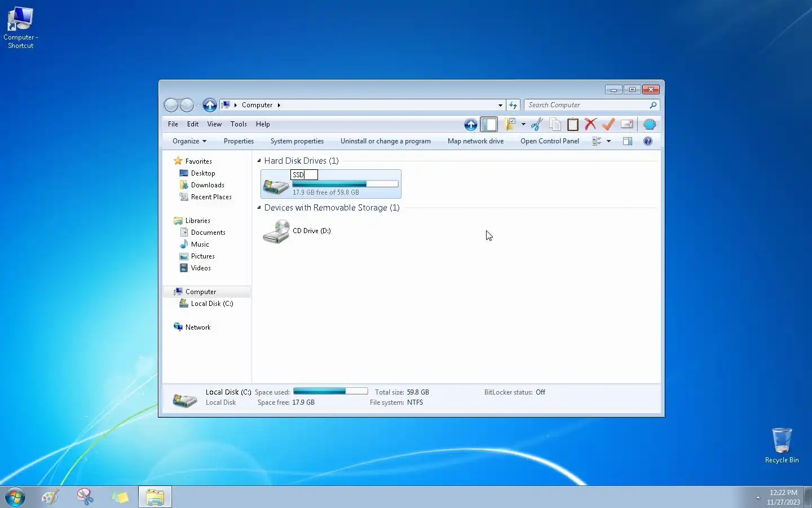Click the change view icon
Viewport: 812px width, 508px height.
point(597,141)
